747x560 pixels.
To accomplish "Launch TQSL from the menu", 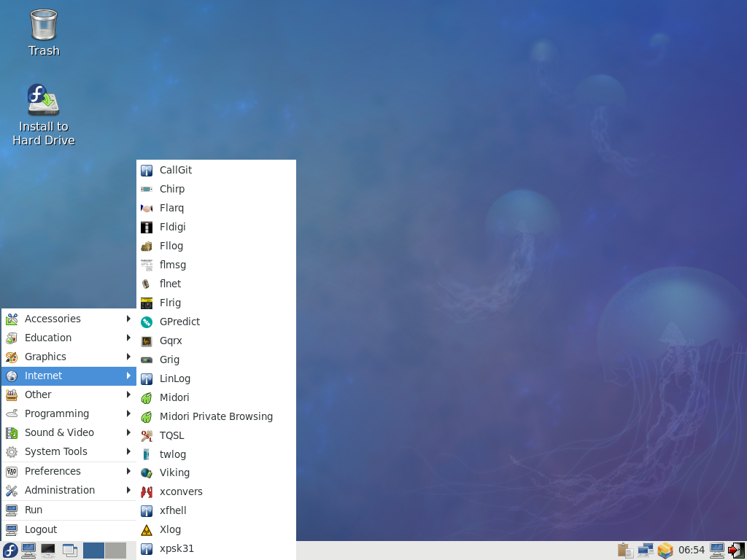I will tap(216, 435).
